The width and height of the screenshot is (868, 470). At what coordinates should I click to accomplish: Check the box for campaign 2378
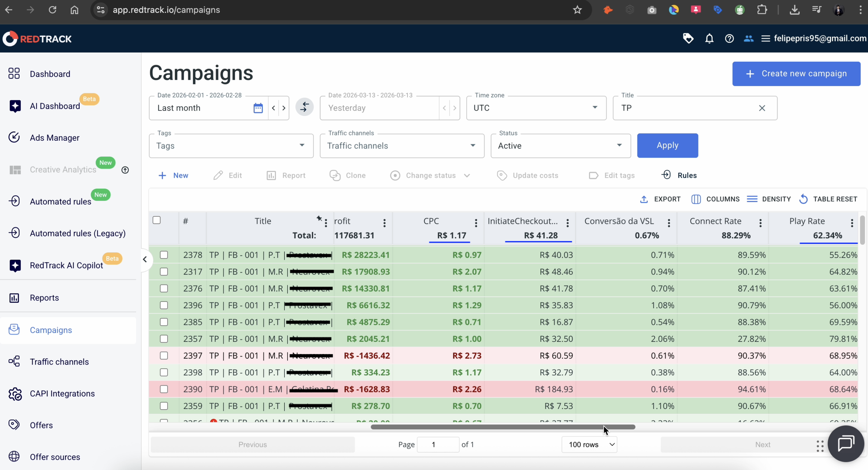click(164, 255)
